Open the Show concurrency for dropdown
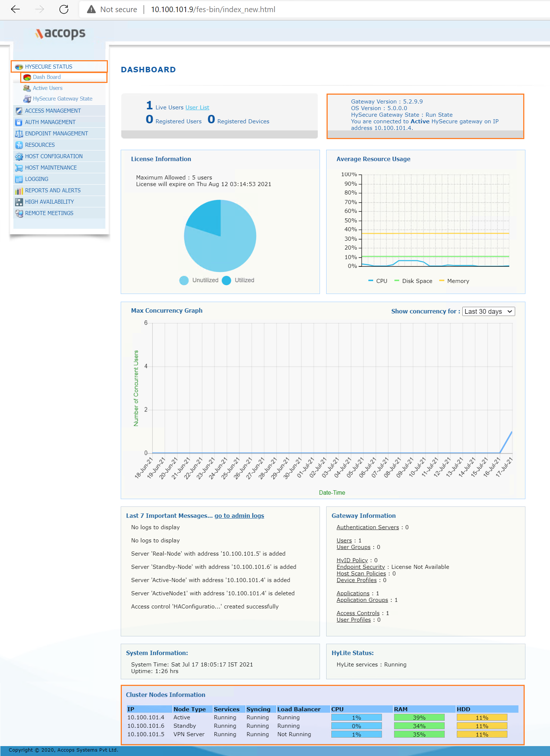The image size is (550, 756). 488,312
